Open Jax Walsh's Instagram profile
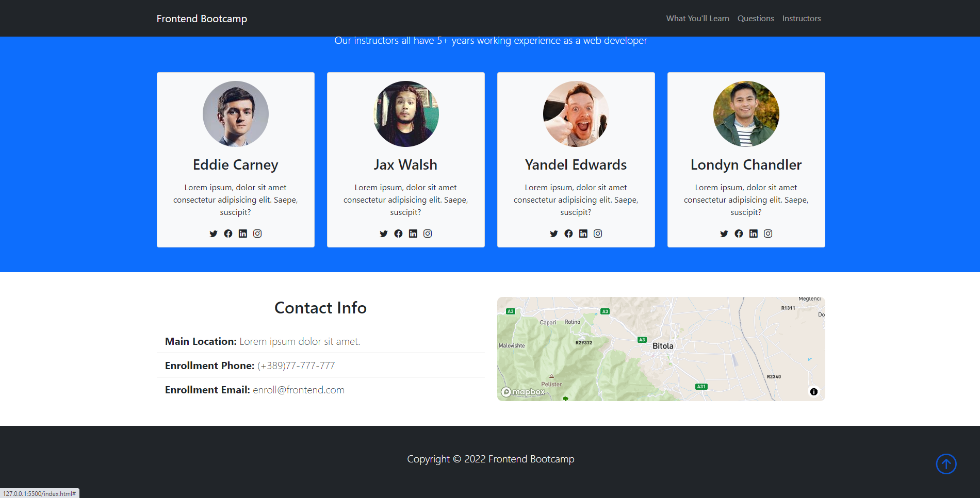The height and width of the screenshot is (498, 980). coord(428,234)
